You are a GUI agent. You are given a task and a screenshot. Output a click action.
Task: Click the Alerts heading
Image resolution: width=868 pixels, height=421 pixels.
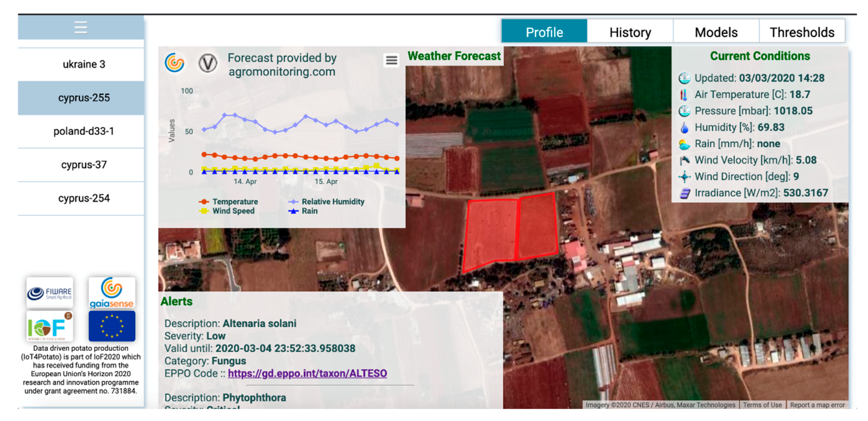click(x=177, y=301)
